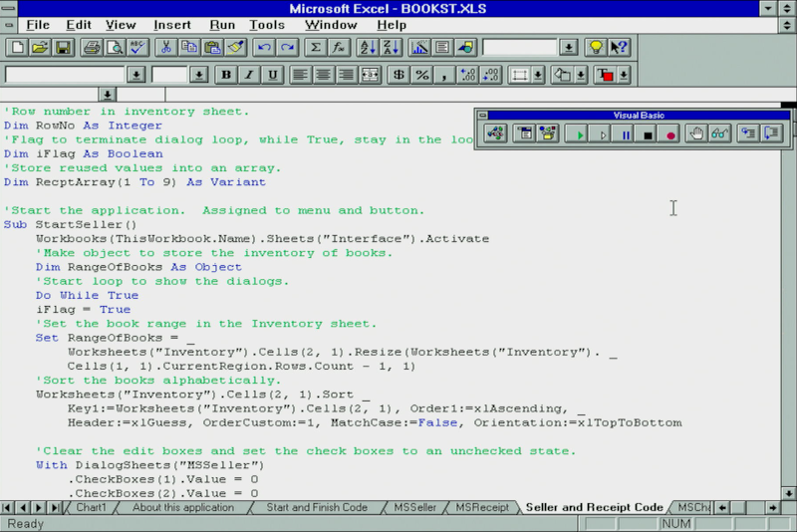Toggle Underline formatting button
The width and height of the screenshot is (797, 532).
point(270,75)
